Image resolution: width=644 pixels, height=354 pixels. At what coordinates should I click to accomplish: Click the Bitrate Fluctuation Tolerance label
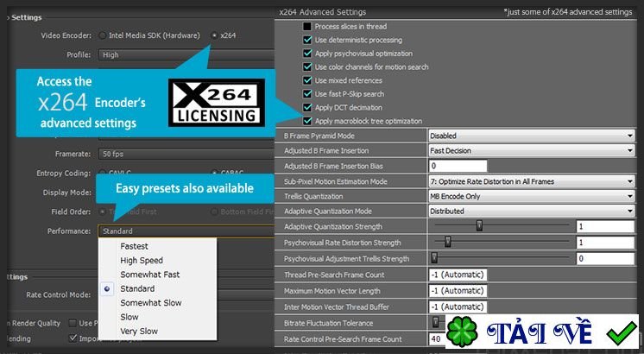(328, 323)
